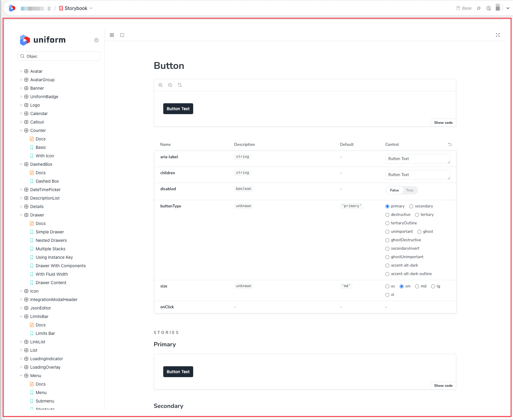
Task: Open the Submenu story
Action: pos(45,401)
